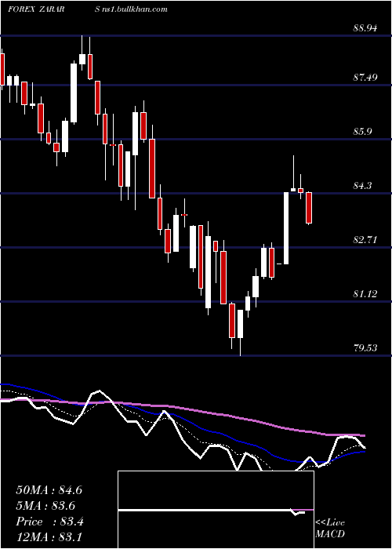This screenshot has width=392, height=549.
Task: Click the 87.49 price level label
Action: click(x=365, y=77)
